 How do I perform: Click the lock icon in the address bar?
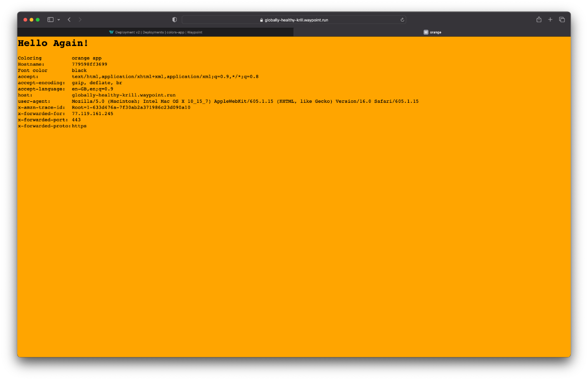(262, 20)
